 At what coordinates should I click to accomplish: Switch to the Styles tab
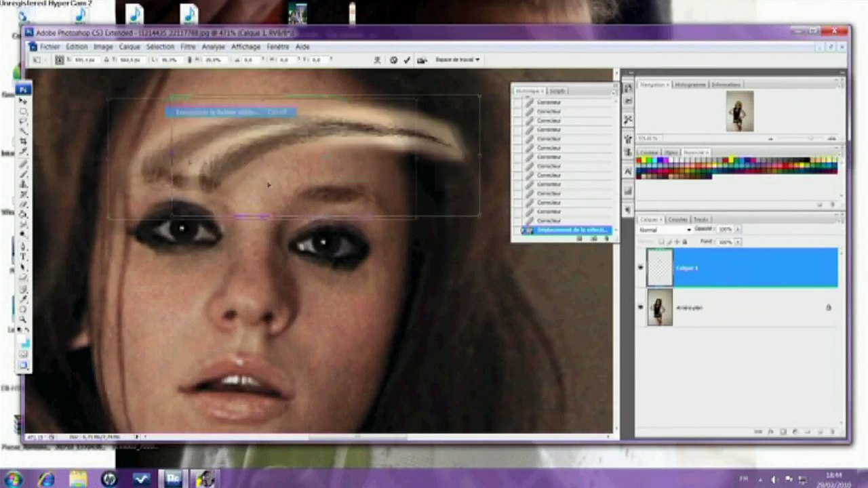click(671, 152)
